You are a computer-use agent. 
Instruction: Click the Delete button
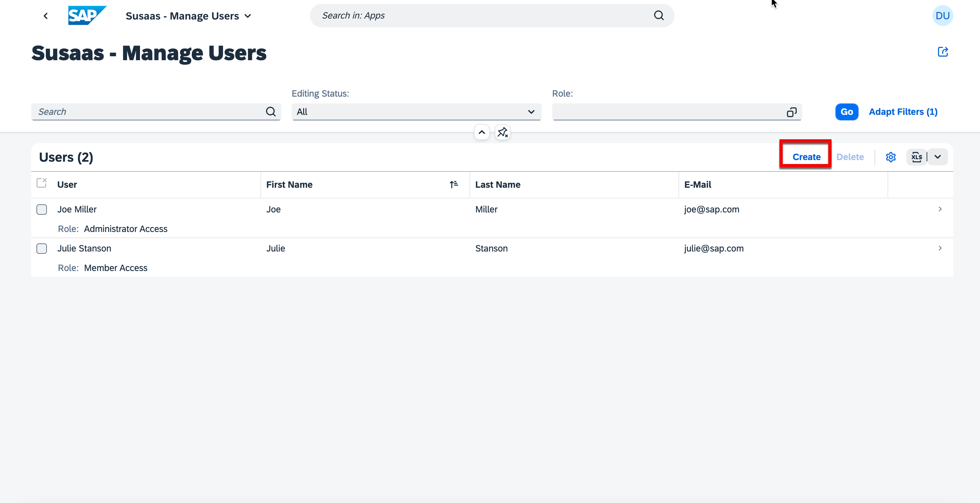coord(850,157)
